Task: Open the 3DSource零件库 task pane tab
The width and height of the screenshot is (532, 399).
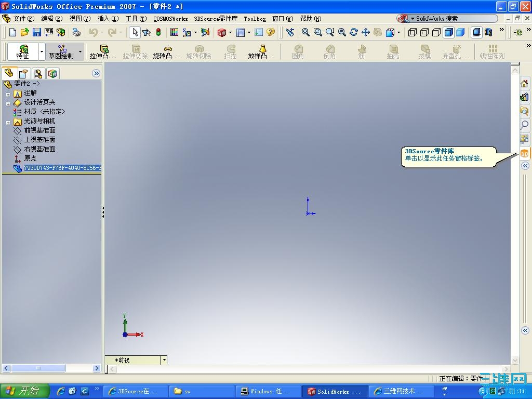Action: point(524,154)
